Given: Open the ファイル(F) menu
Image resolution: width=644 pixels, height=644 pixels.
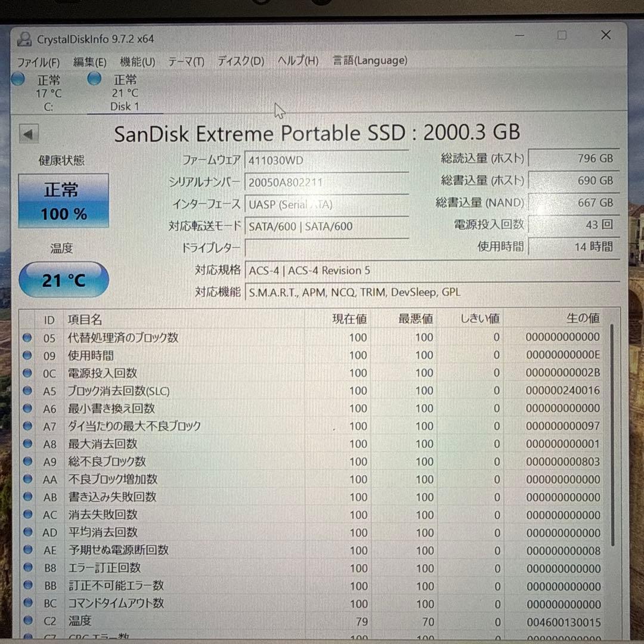Looking at the screenshot, I should pos(39,61).
